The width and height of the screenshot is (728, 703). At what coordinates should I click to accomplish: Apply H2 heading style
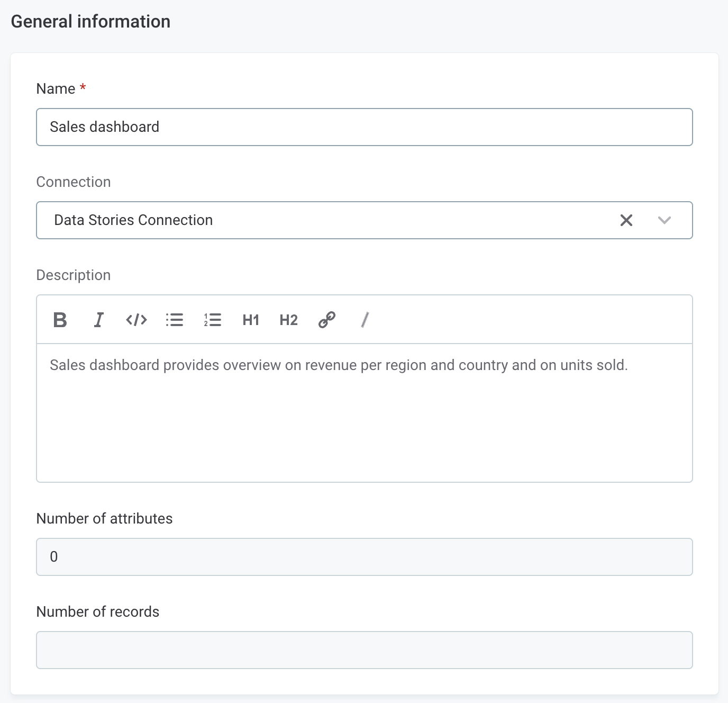[x=289, y=320]
